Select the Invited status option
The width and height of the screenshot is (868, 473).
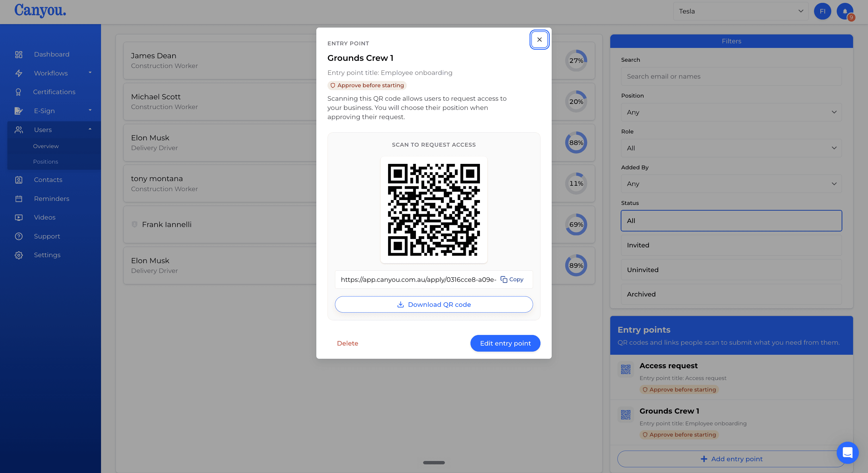731,245
